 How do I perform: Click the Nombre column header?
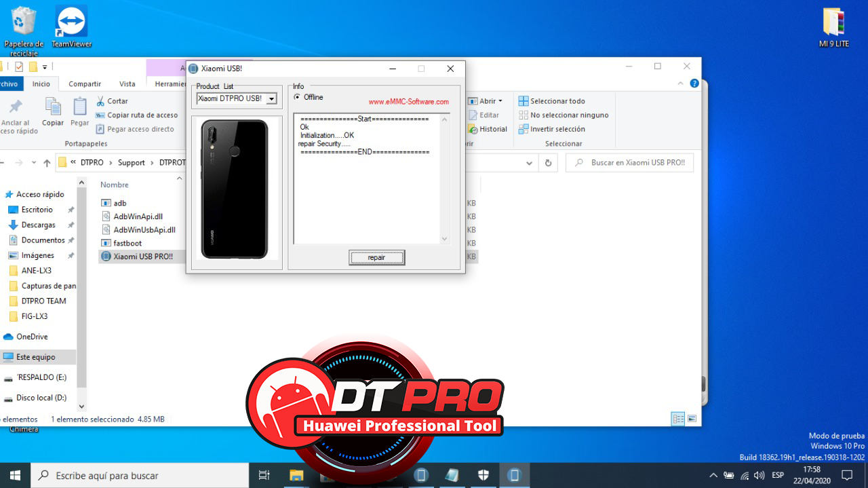[x=115, y=185]
